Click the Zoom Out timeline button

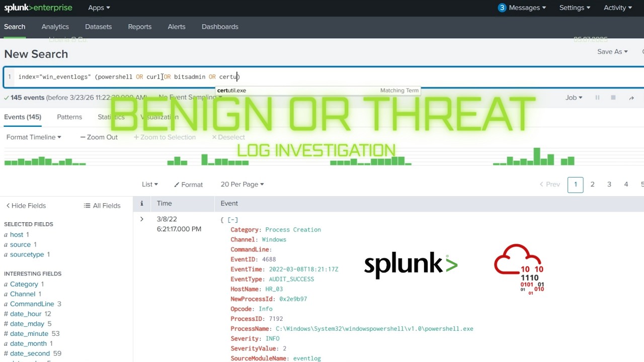pos(99,137)
